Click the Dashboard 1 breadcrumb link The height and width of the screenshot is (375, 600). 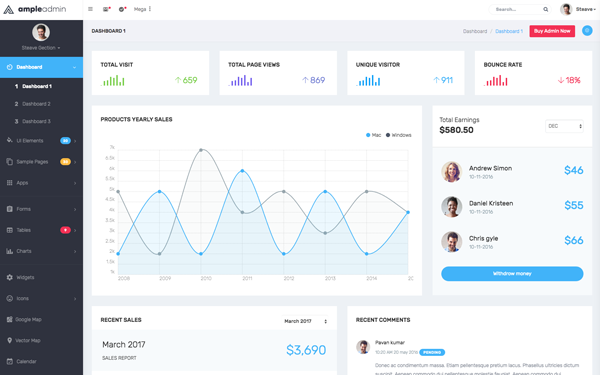(x=509, y=31)
